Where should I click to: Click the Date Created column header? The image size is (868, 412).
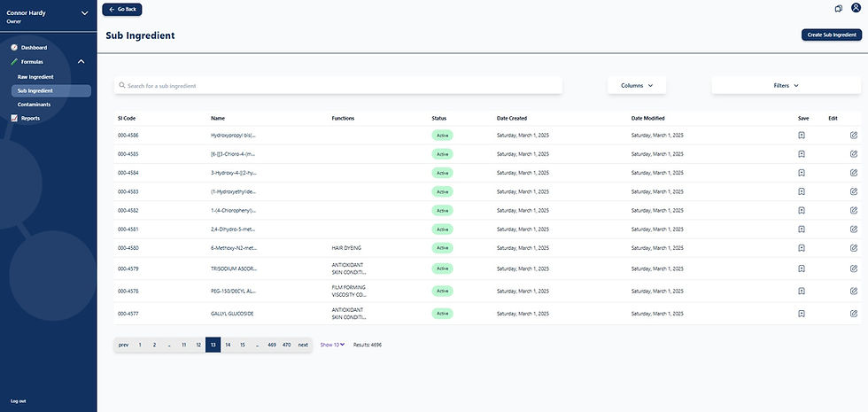point(512,119)
